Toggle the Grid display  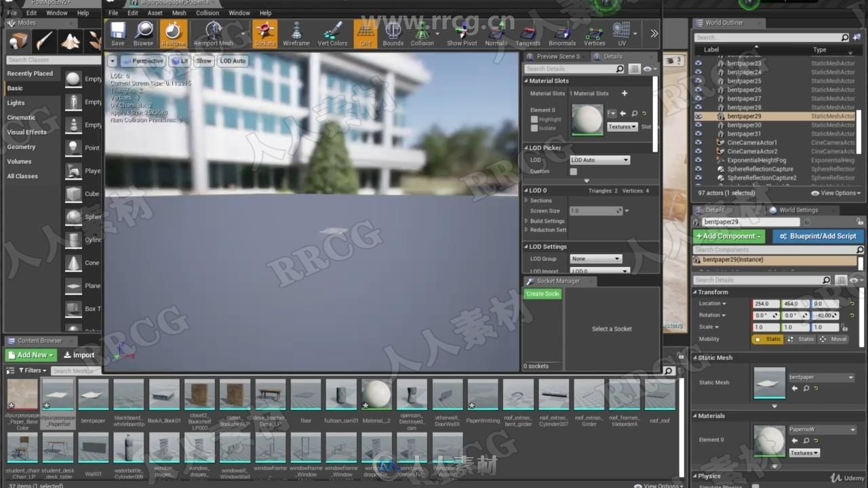point(366,34)
